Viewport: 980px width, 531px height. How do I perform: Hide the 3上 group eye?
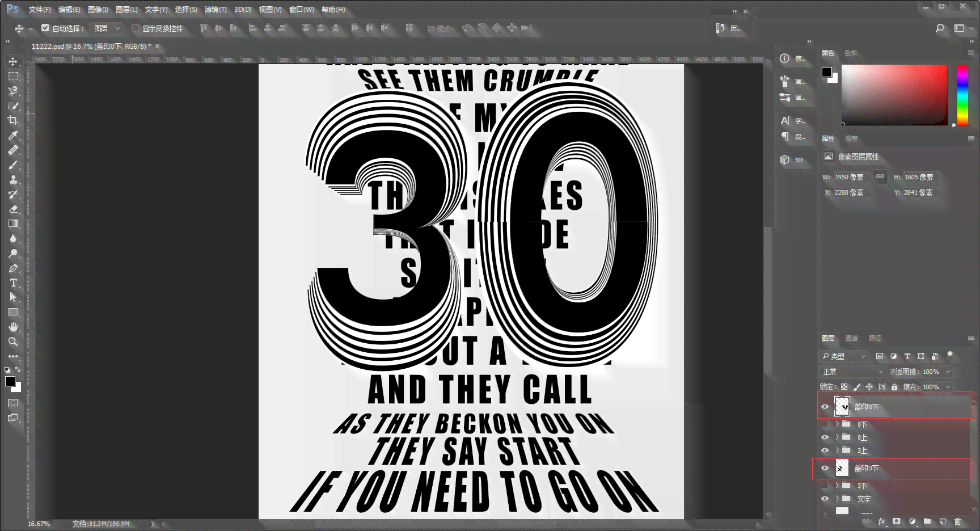[825, 450]
